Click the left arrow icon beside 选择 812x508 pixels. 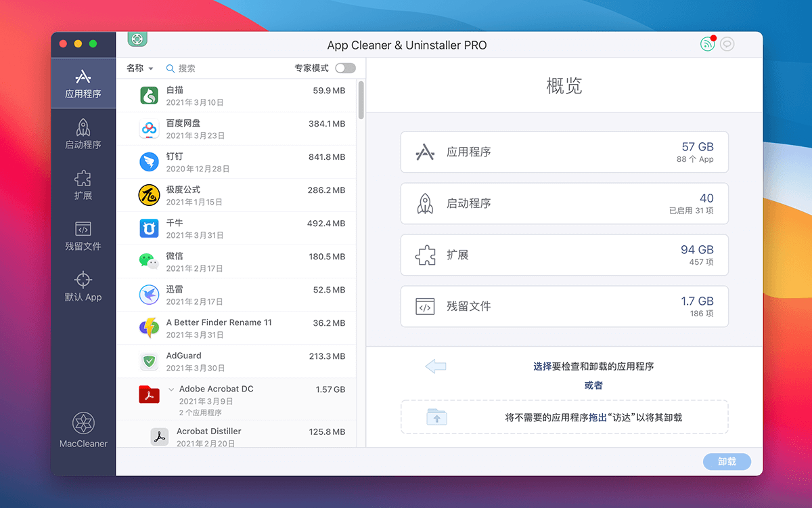click(x=436, y=366)
